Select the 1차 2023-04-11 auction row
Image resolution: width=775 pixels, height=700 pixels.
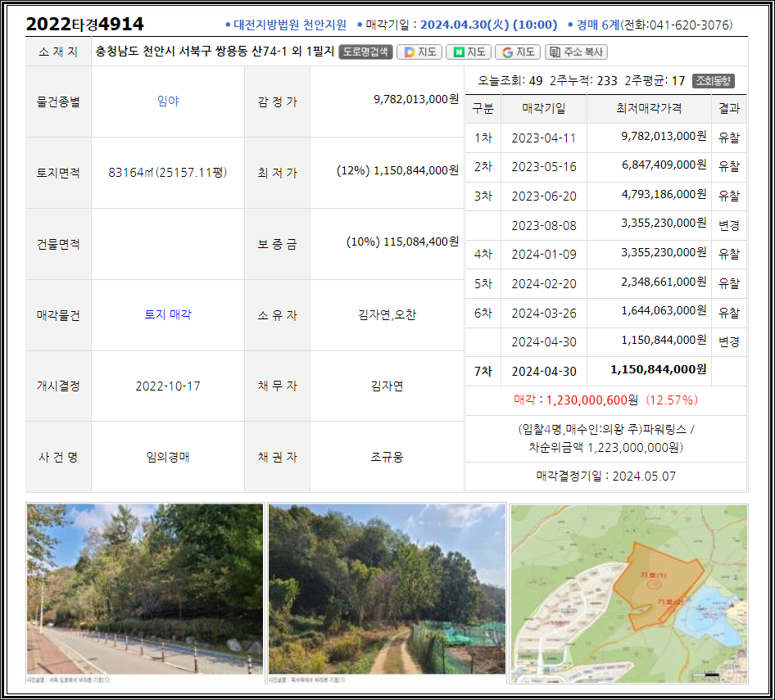[x=605, y=138]
